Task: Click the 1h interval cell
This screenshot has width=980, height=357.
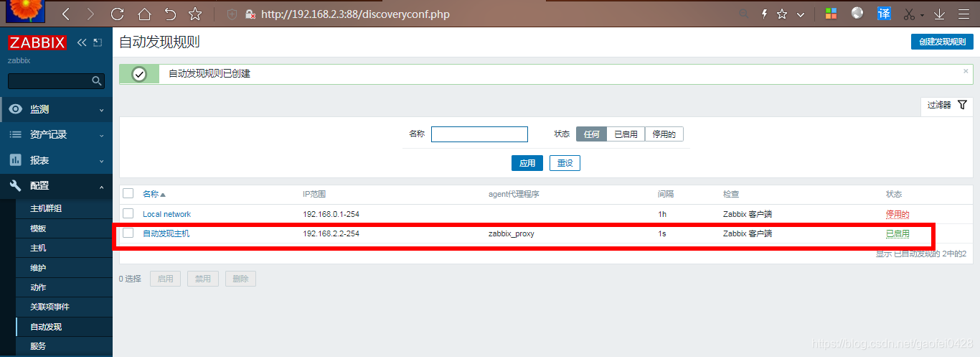Action: point(662,214)
